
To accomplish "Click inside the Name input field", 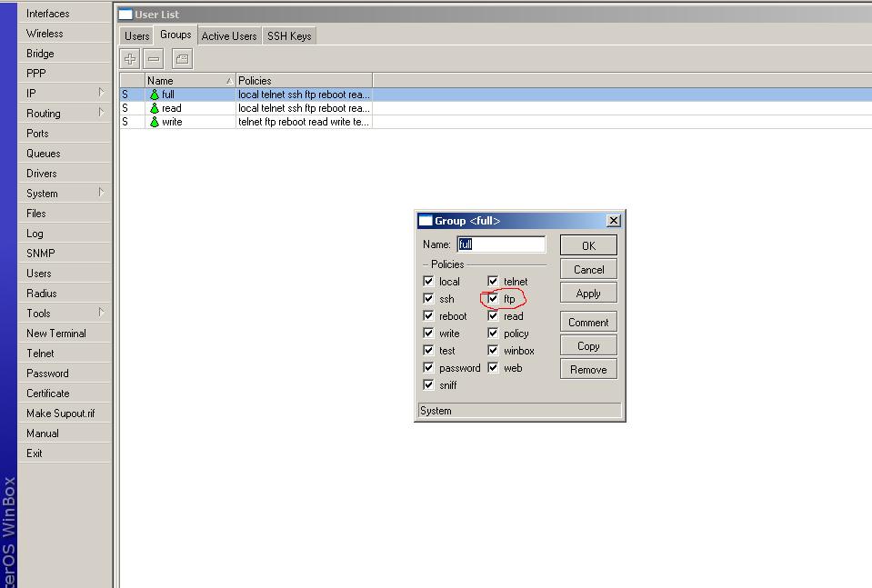I will click(500, 244).
